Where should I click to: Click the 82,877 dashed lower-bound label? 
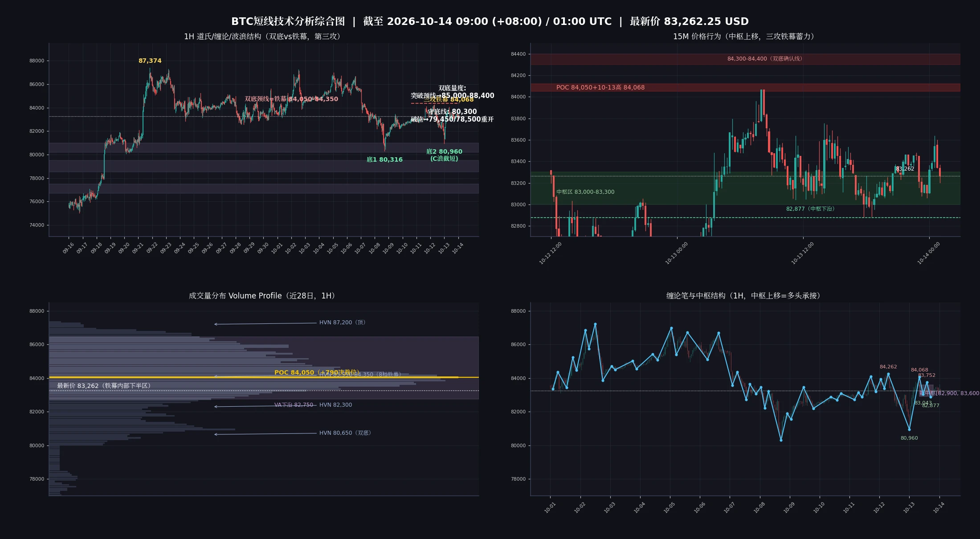(x=810, y=209)
